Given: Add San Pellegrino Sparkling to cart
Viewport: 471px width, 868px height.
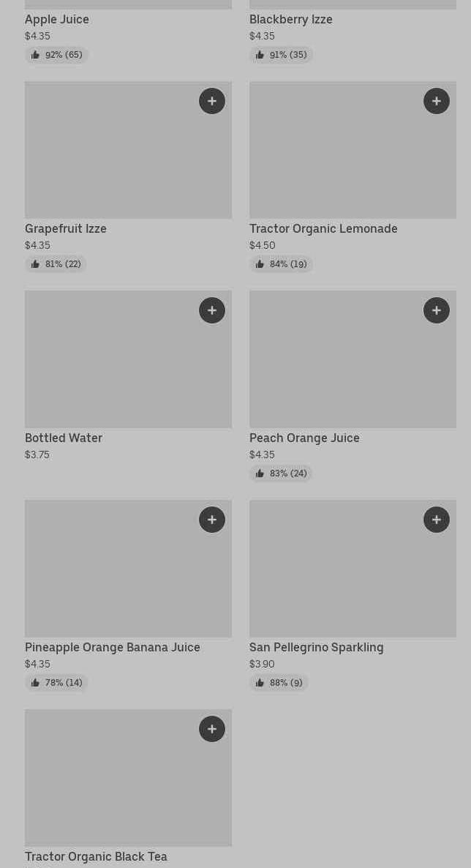Looking at the screenshot, I should [437, 520].
